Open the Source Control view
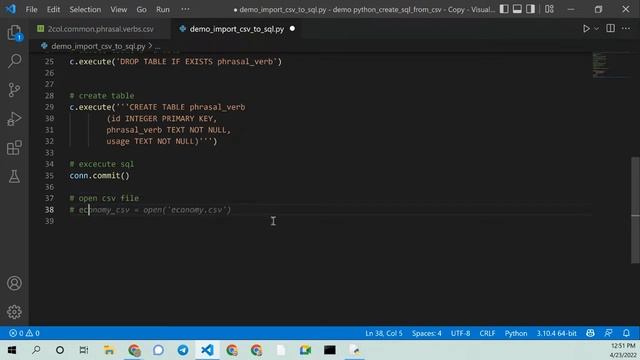 pos(14,90)
